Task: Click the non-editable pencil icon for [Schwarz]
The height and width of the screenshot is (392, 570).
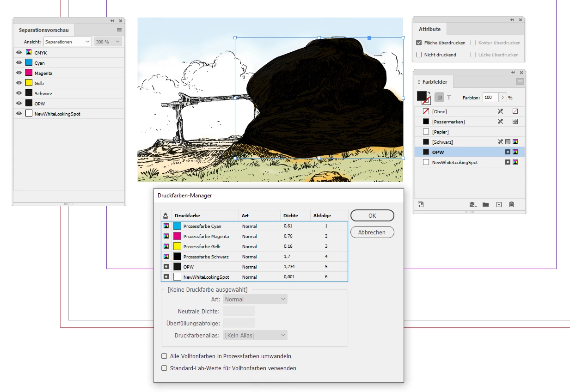Action: coord(500,142)
